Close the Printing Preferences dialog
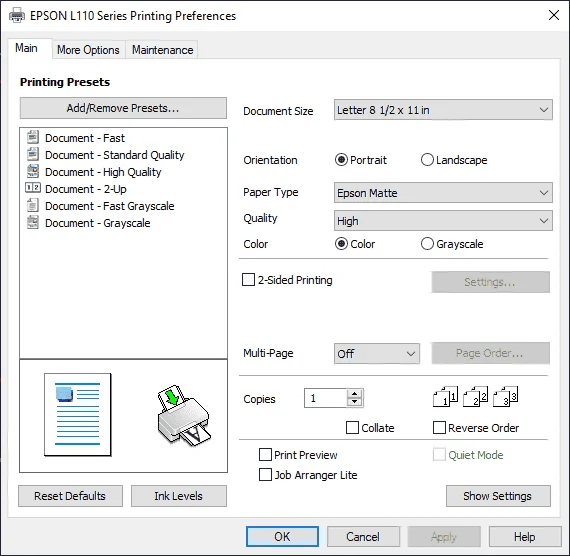The height and width of the screenshot is (556, 570). (554, 15)
